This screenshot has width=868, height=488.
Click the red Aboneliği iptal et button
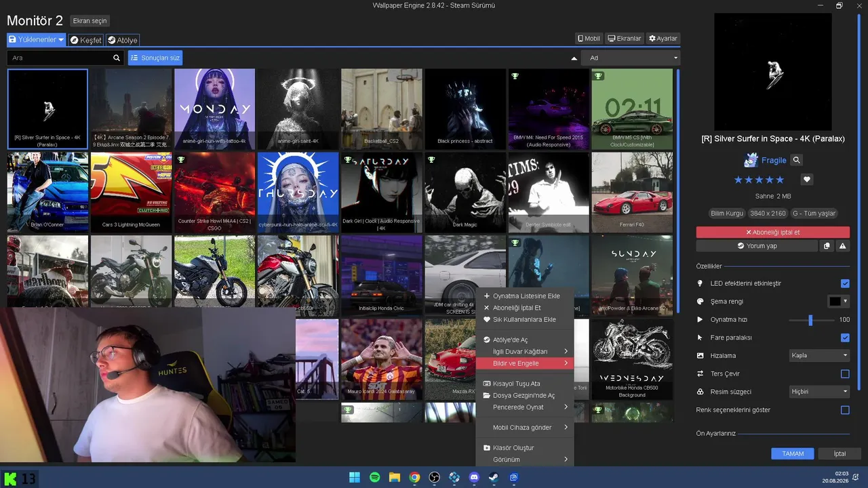point(772,232)
